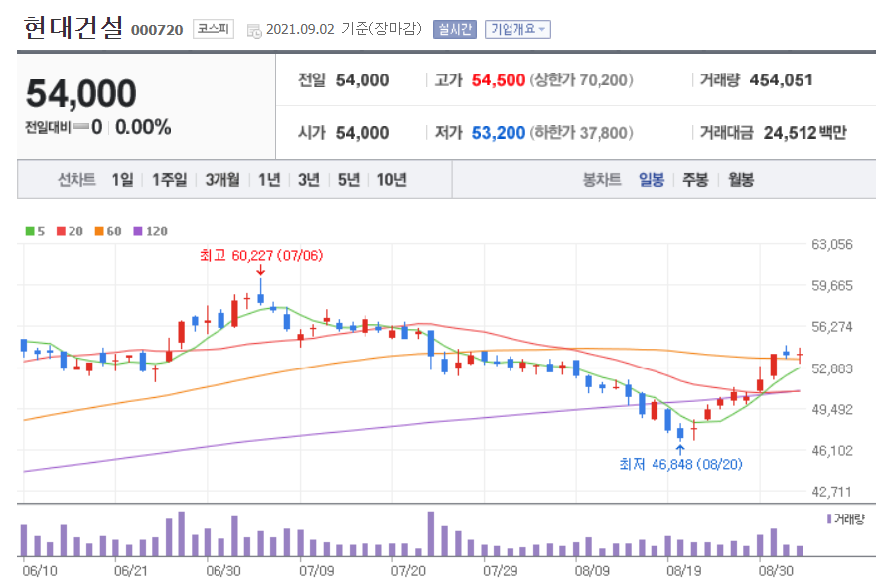Select the 1주일 line chart tab

(169, 180)
